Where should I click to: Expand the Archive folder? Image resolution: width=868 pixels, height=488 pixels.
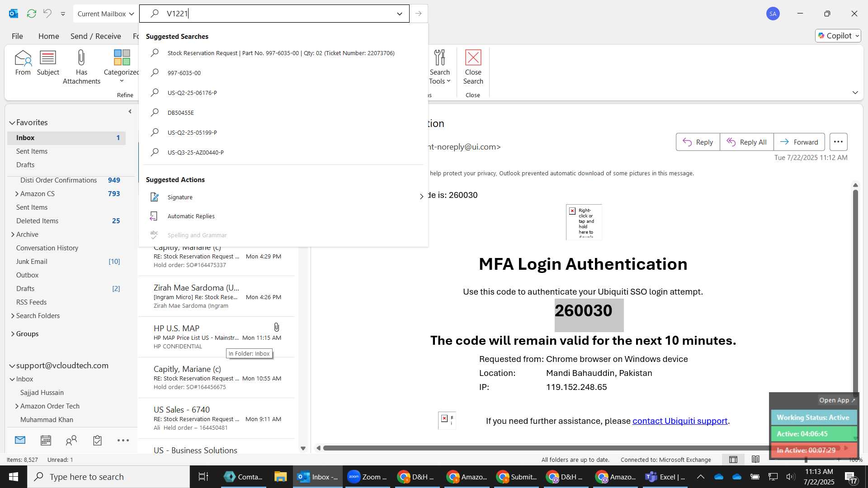tap(13, 235)
